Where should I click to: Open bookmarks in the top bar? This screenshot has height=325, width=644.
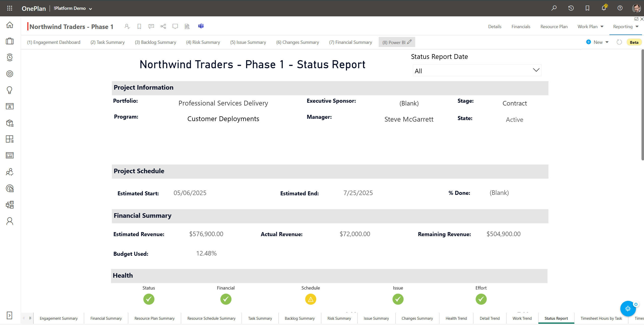coord(587,8)
